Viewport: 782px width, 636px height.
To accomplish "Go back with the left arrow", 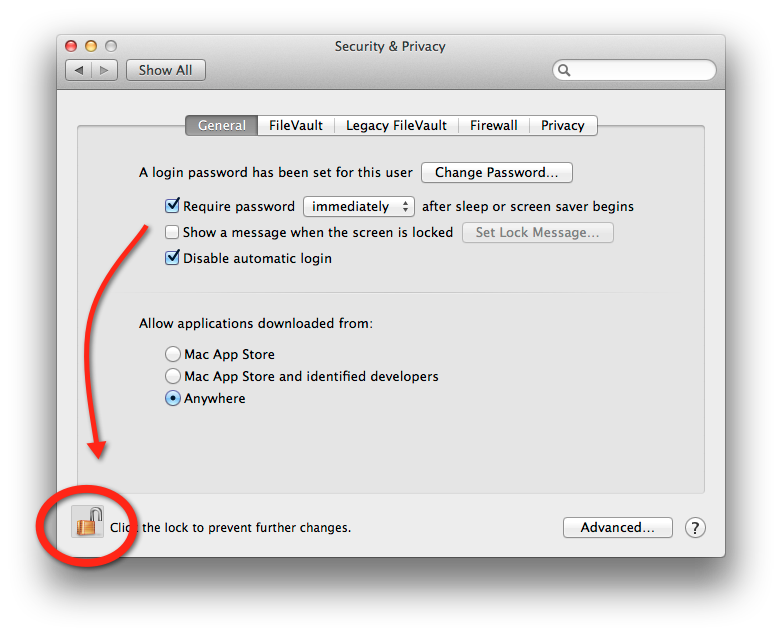I will tap(79, 70).
